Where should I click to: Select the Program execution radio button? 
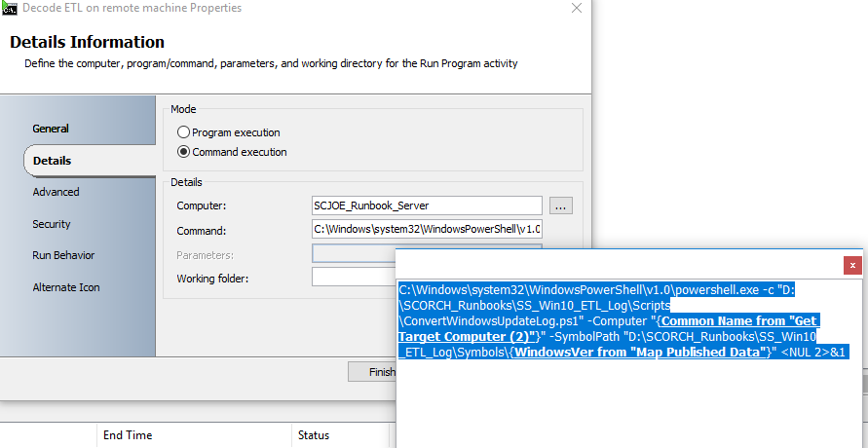coord(183,132)
